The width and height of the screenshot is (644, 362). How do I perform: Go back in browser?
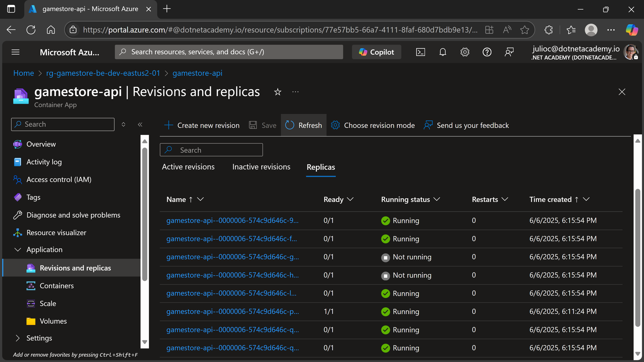(x=11, y=30)
